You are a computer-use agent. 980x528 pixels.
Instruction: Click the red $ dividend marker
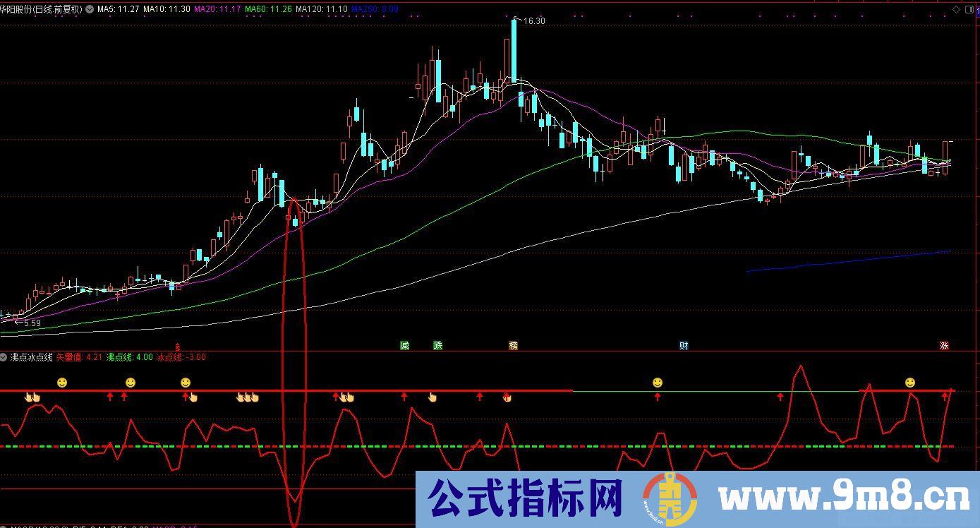click(178, 347)
